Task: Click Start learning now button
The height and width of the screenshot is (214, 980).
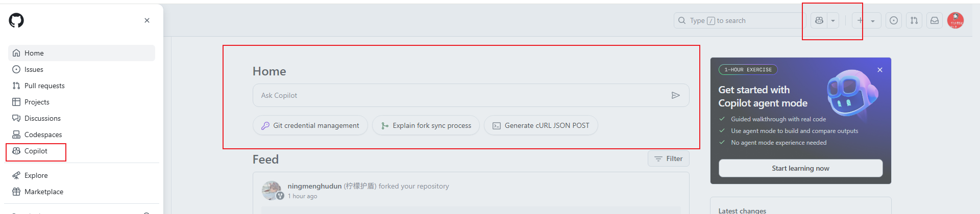Action: click(800, 168)
